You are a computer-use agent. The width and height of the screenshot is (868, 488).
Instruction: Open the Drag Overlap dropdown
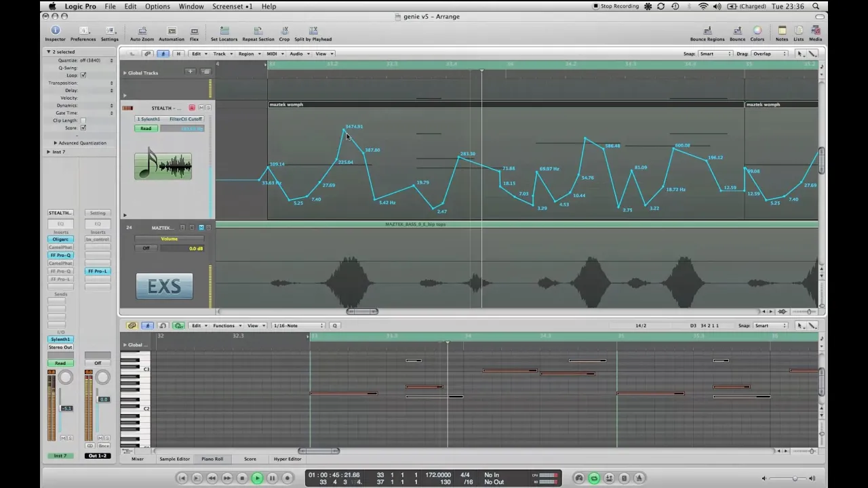pos(769,54)
